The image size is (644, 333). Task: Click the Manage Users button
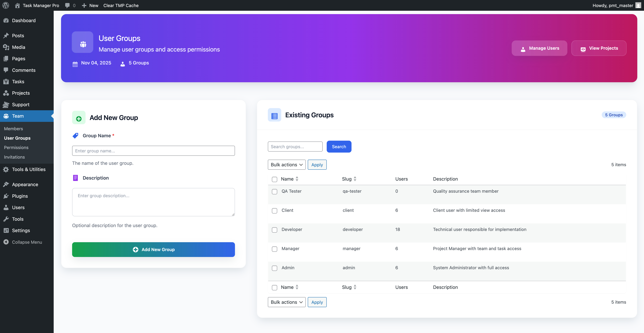[x=539, y=48]
